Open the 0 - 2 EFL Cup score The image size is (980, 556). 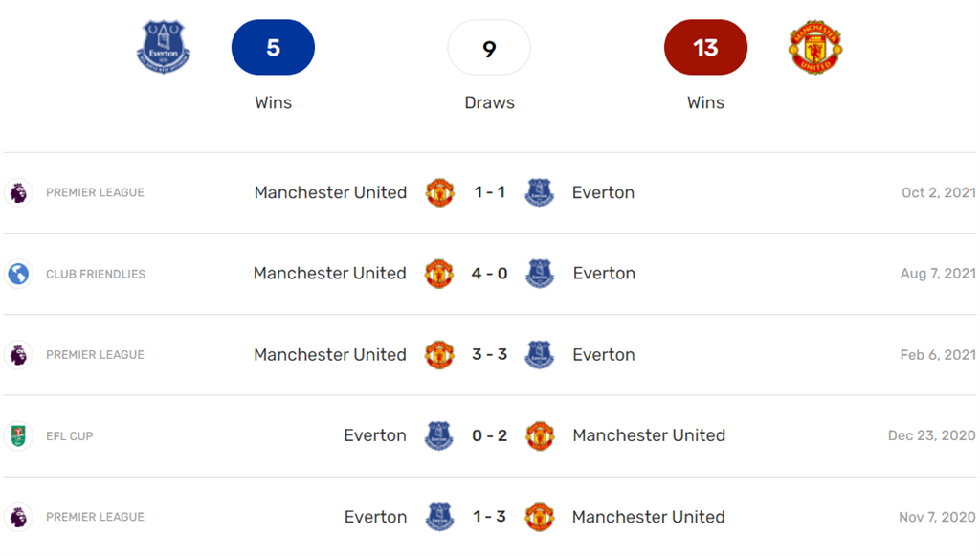point(490,435)
